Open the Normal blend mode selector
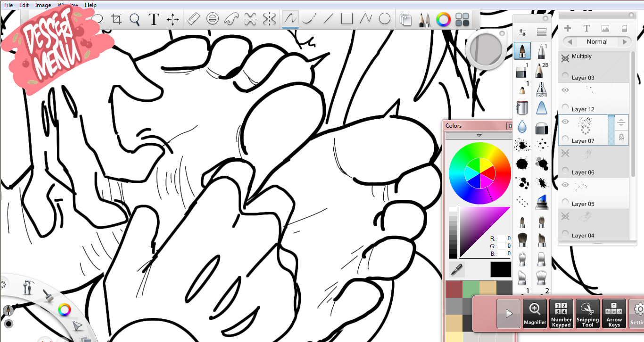 [597, 42]
